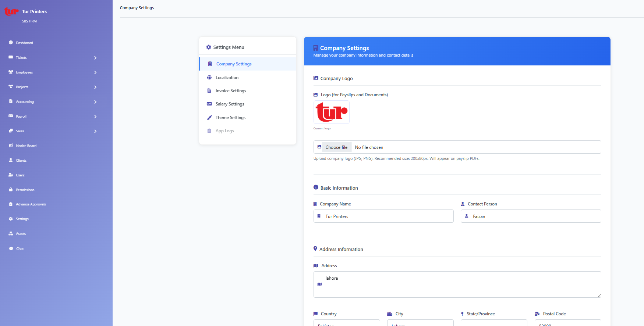Select the Permissions lock icon
The width and height of the screenshot is (644, 326).
point(11,190)
